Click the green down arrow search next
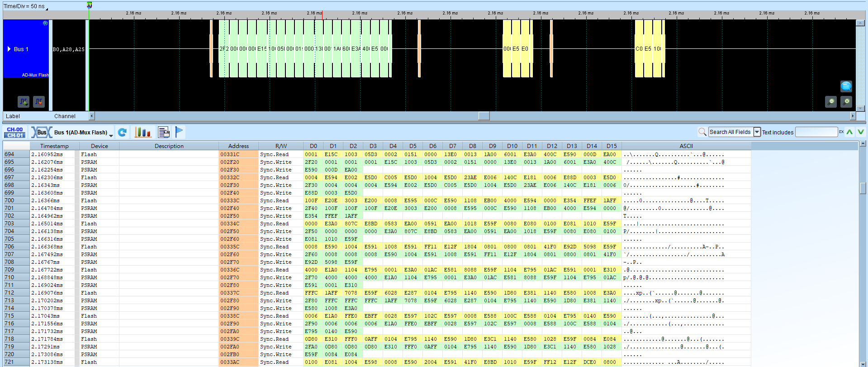The image size is (868, 367). (x=860, y=132)
